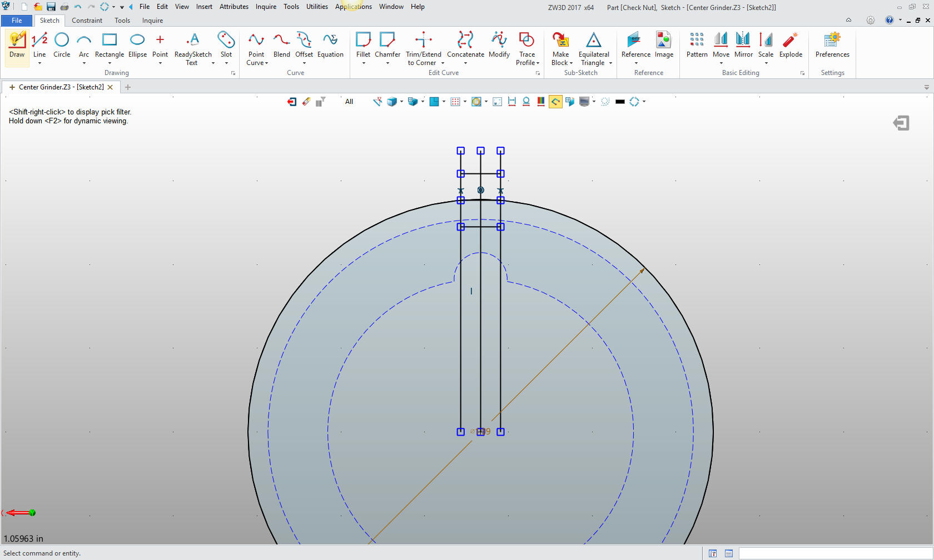Expand the Make Block dropdown
Screen dimensions: 934x560
point(571,63)
